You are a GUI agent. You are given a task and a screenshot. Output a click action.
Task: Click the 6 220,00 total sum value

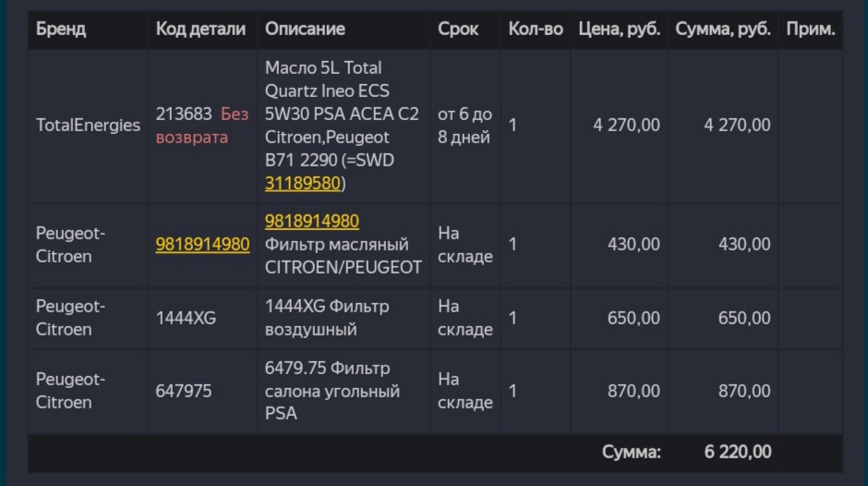pyautogui.click(x=737, y=452)
